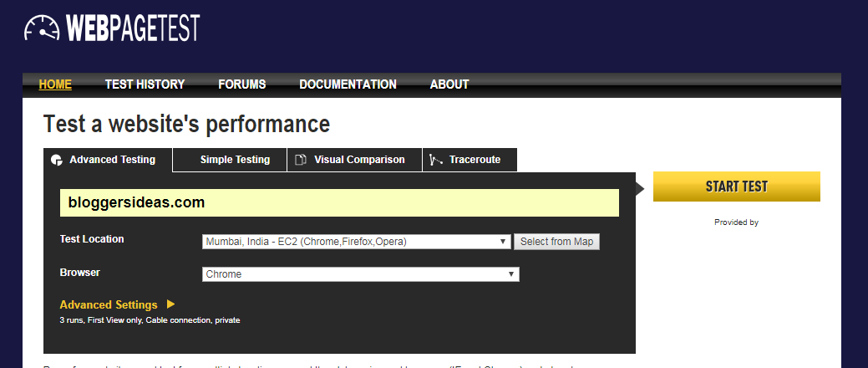868x368 pixels.
Task: Click the WEBPAGETEST wordmark in the header
Action: click(x=133, y=28)
